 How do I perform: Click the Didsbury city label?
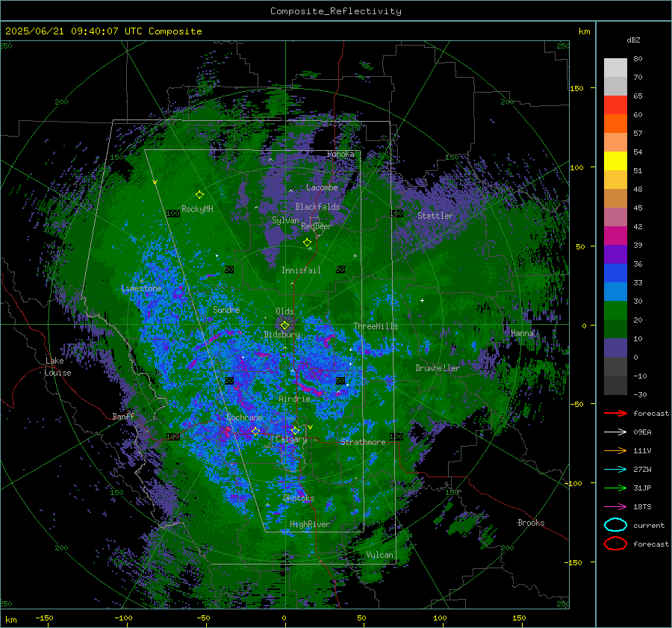pyautogui.click(x=281, y=335)
